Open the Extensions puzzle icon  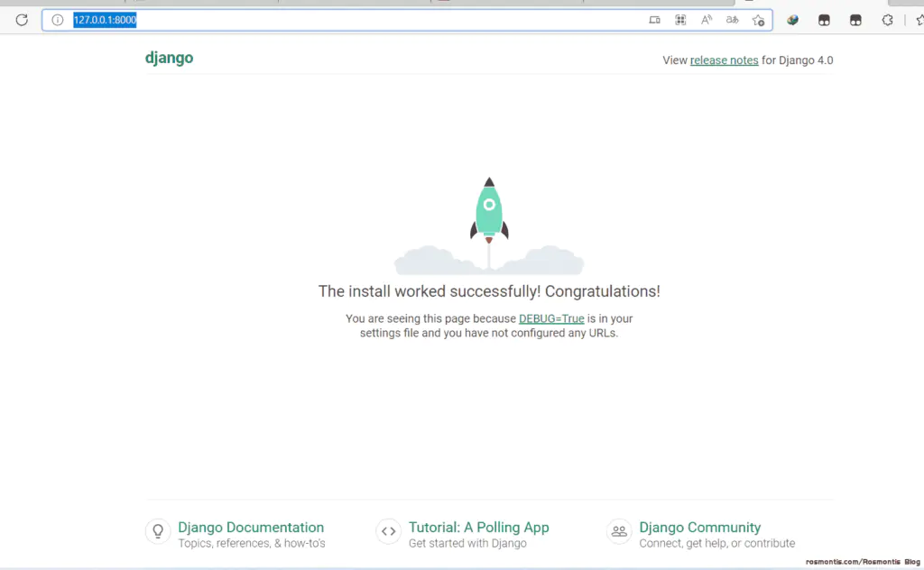888,20
